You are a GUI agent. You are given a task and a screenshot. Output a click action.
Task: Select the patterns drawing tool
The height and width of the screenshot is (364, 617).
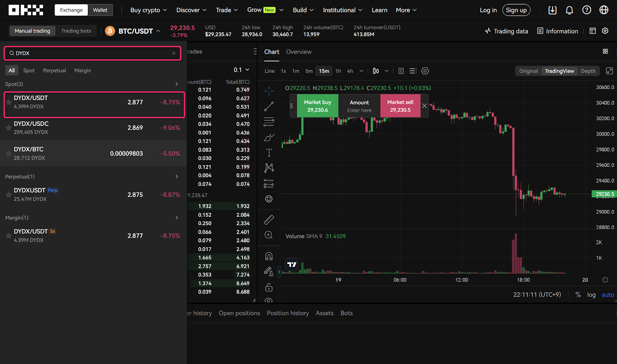(x=269, y=168)
